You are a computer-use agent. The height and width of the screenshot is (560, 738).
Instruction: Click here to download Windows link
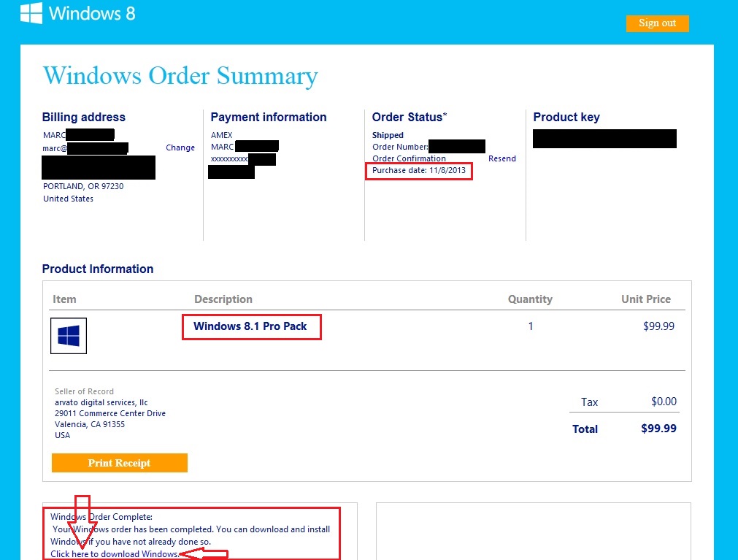click(115, 554)
